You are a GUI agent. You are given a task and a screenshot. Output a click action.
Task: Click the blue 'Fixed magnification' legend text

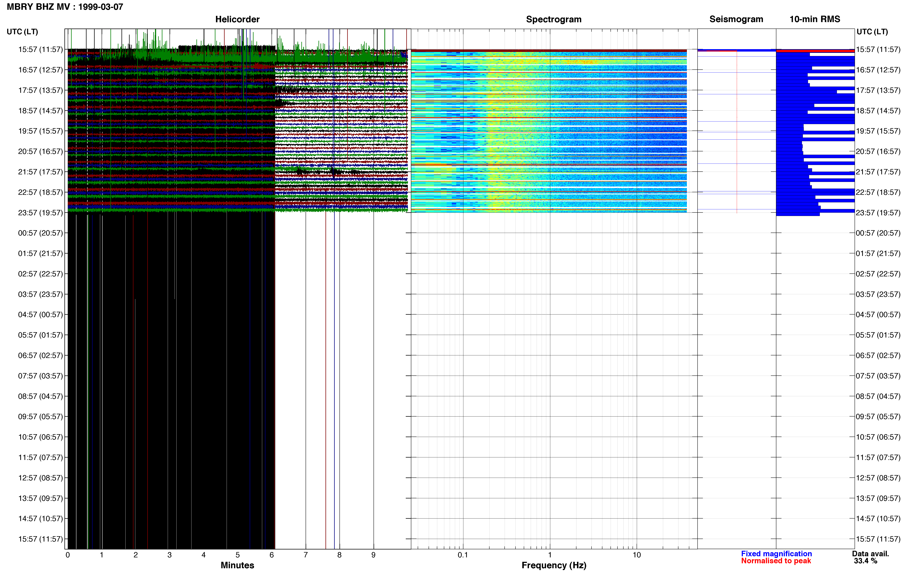click(x=777, y=554)
